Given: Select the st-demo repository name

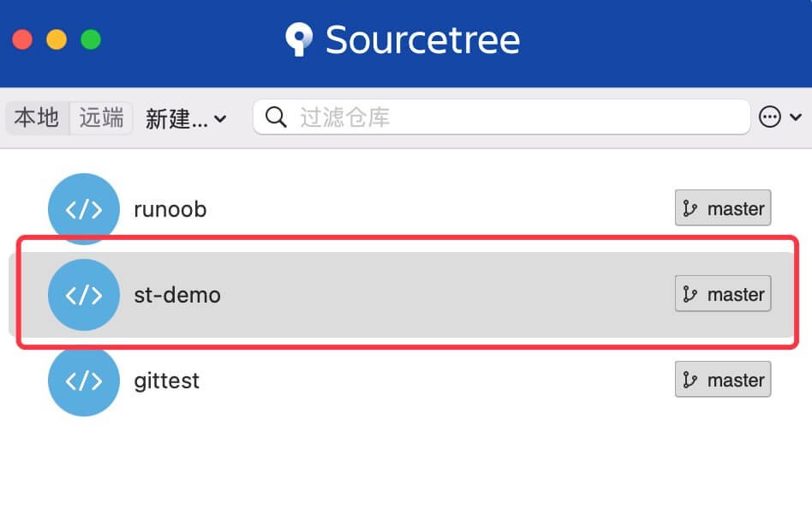Looking at the screenshot, I should 177,295.
